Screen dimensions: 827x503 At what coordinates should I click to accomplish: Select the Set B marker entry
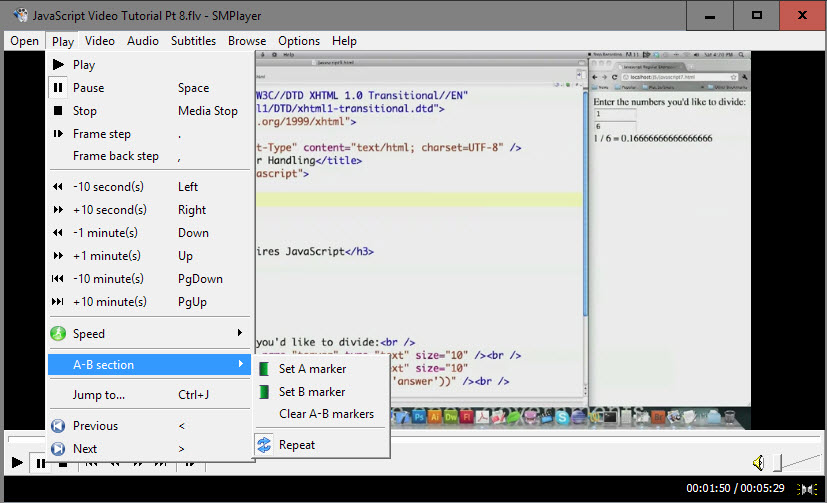pyautogui.click(x=322, y=392)
